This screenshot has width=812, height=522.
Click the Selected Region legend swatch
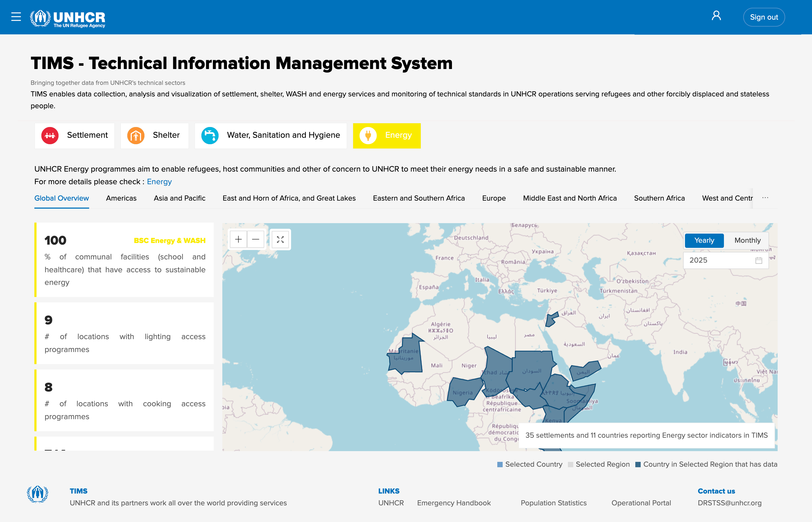tap(570, 464)
